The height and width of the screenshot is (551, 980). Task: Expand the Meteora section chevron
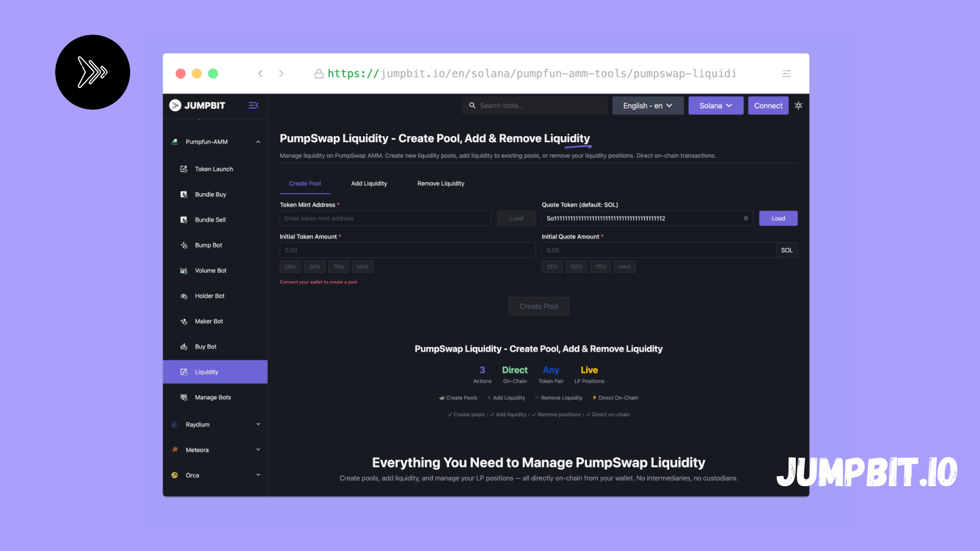(258, 449)
